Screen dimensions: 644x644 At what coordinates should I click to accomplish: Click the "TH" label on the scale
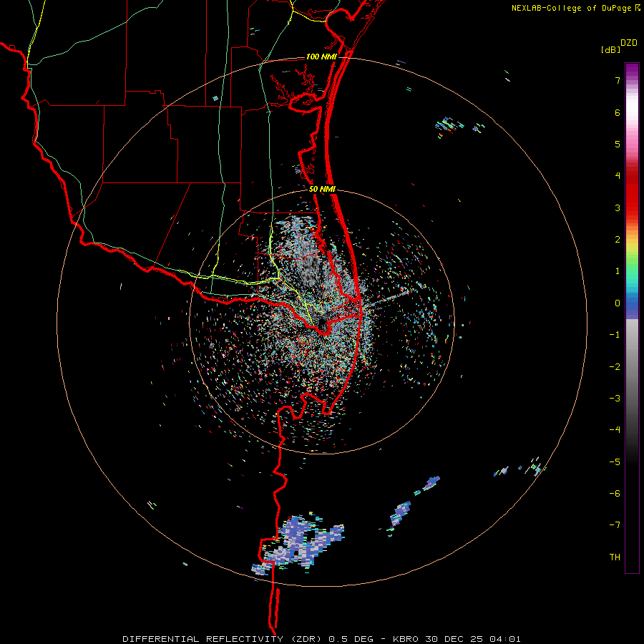[615, 557]
